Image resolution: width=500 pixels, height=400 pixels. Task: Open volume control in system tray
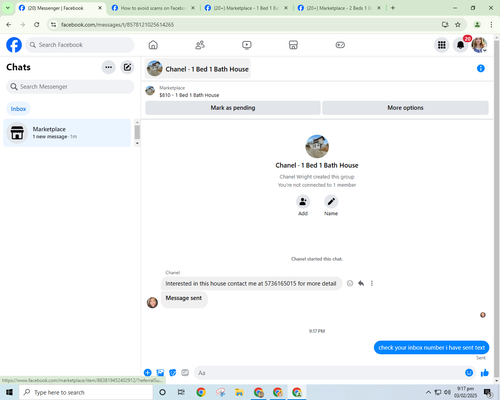tap(447, 392)
